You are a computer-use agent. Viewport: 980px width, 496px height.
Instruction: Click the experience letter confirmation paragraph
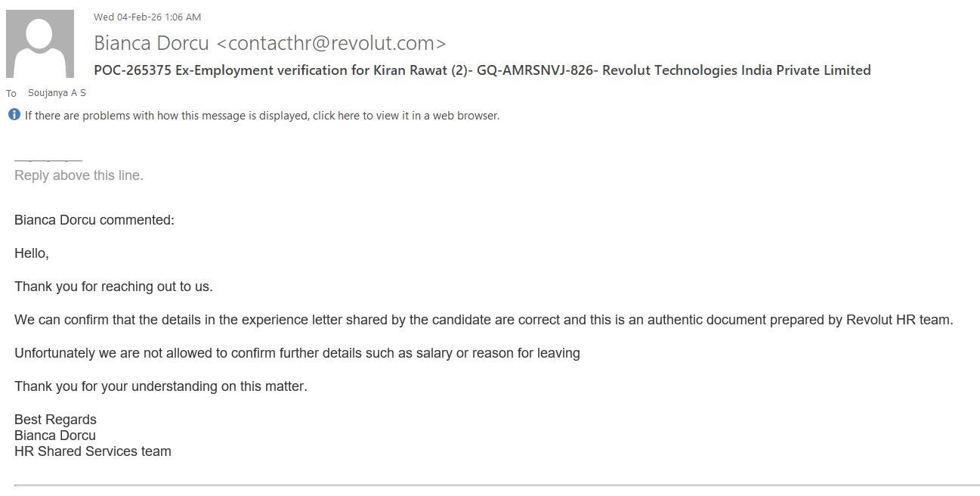pyautogui.click(x=484, y=320)
